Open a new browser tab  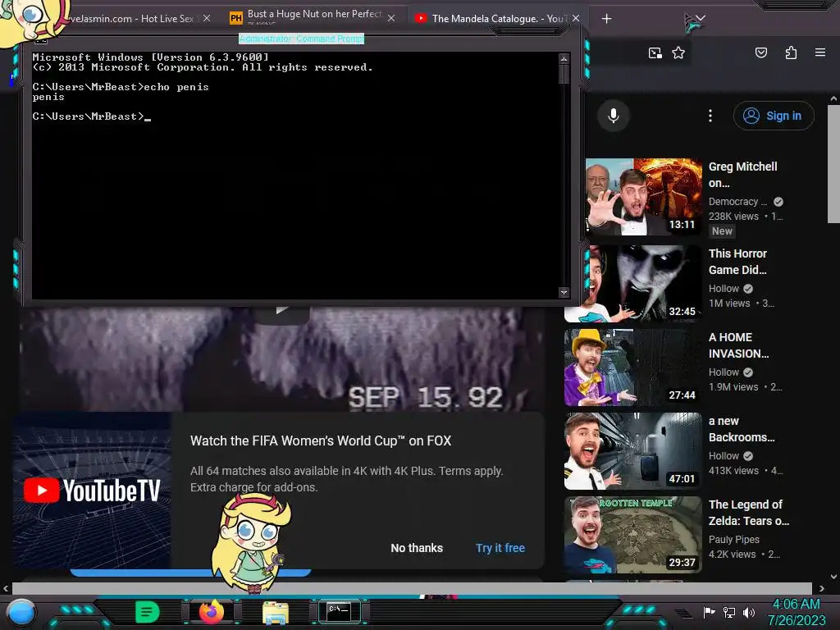(606, 19)
